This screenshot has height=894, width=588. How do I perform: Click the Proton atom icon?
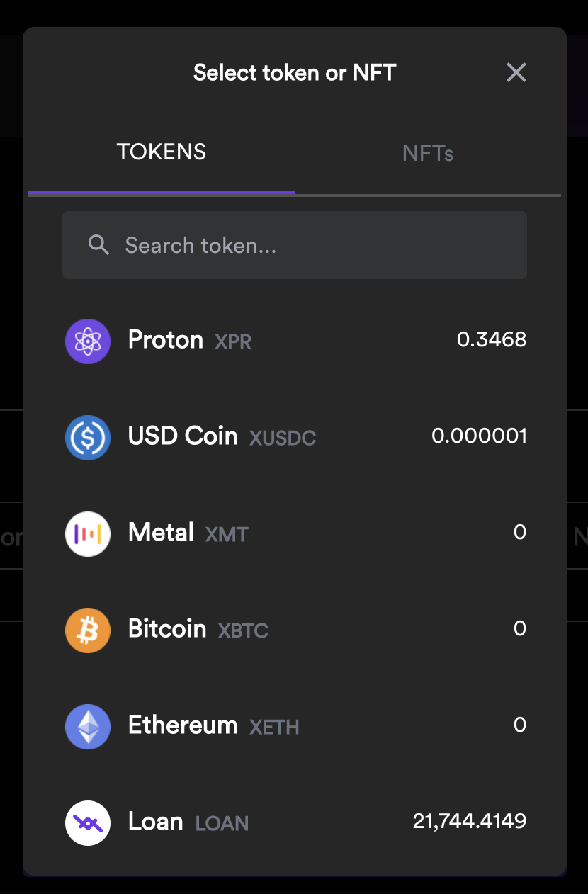point(88,341)
